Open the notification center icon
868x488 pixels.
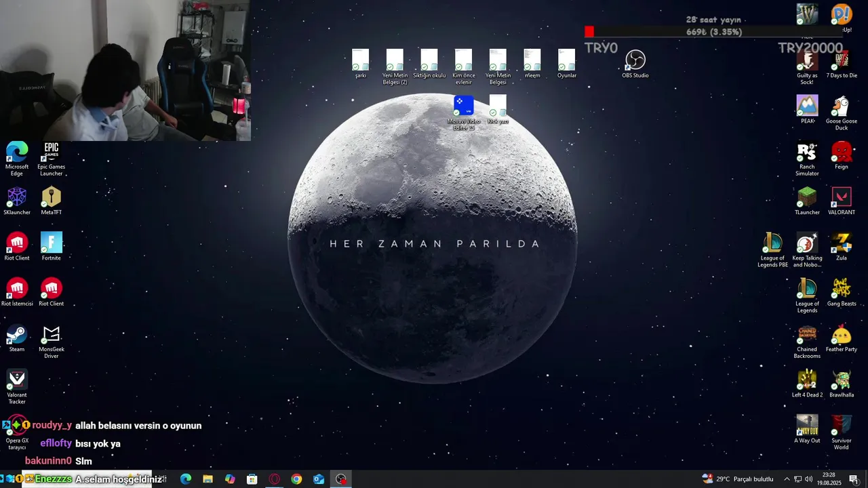click(x=854, y=479)
